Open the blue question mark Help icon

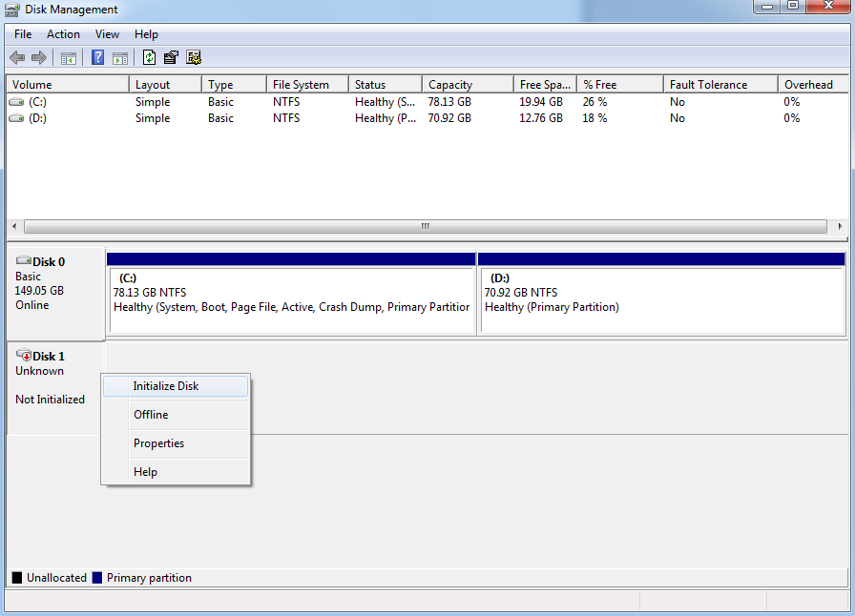coord(97,57)
